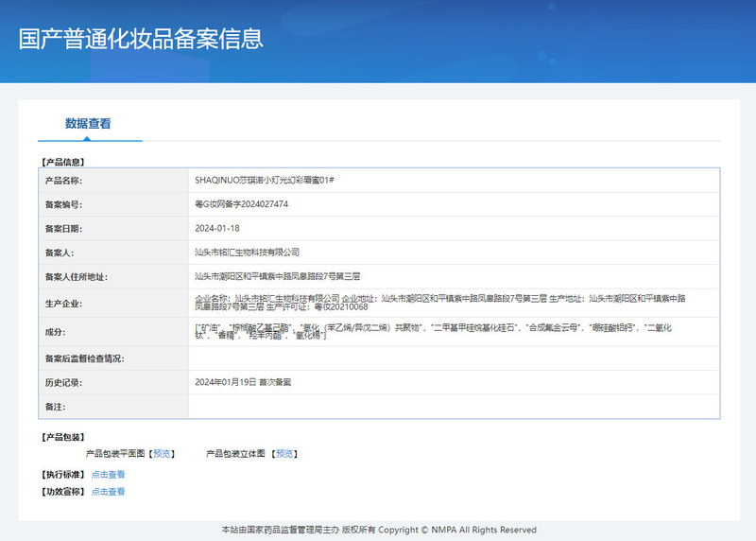This screenshot has height=541, width=756.
Task: Click the 生产企业: row label
Action: click(x=63, y=304)
